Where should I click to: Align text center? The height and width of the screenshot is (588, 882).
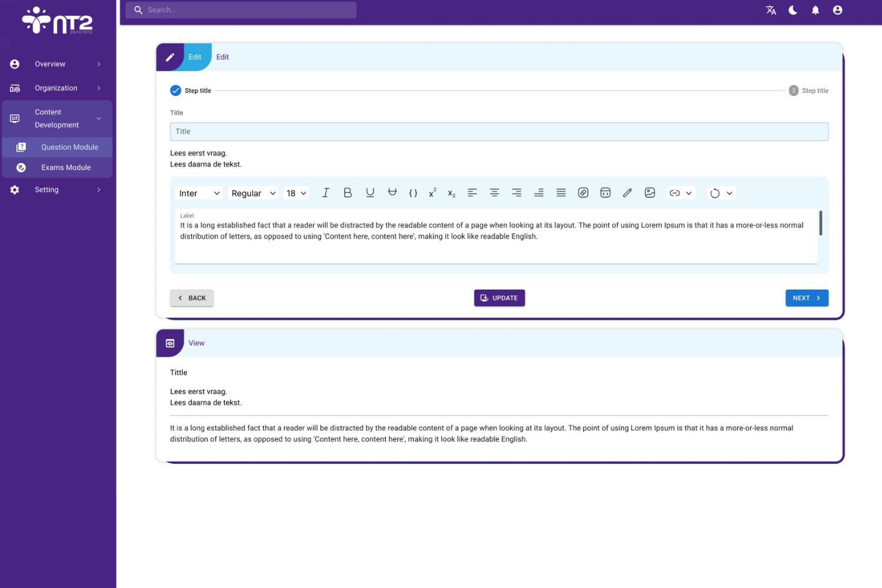(x=495, y=193)
